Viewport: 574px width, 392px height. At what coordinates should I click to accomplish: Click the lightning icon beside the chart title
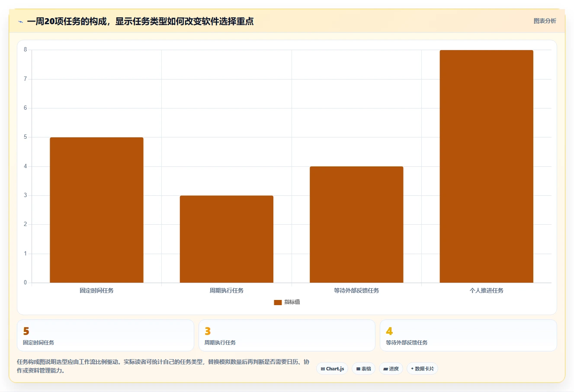20,22
